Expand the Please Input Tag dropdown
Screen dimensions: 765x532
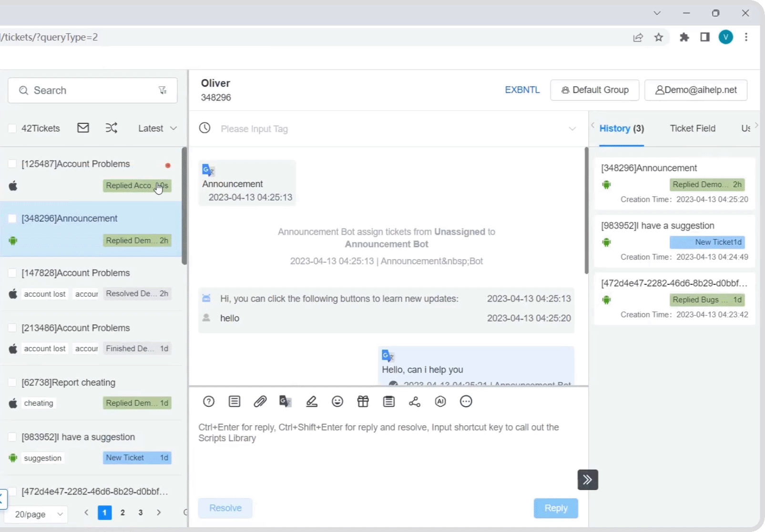pos(571,129)
